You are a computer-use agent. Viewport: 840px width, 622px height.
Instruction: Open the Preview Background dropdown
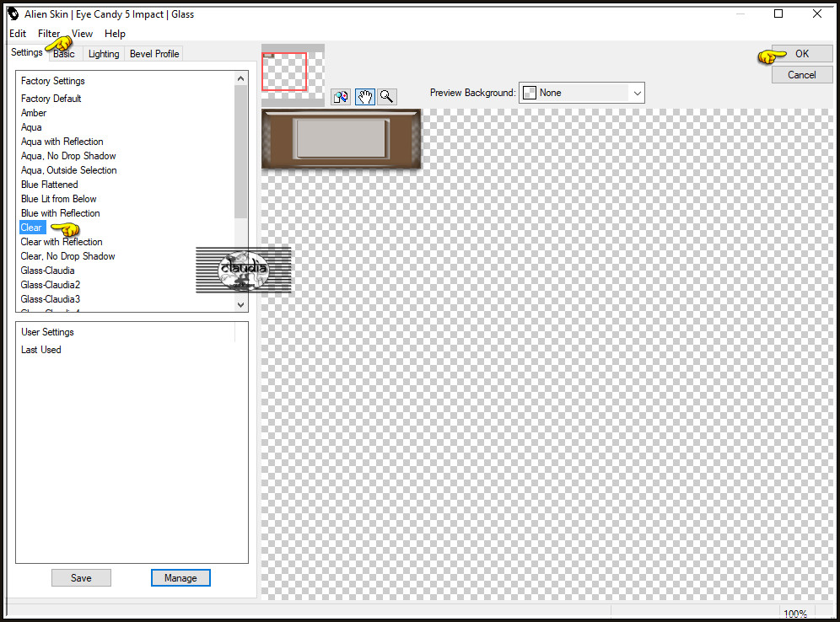tap(582, 93)
